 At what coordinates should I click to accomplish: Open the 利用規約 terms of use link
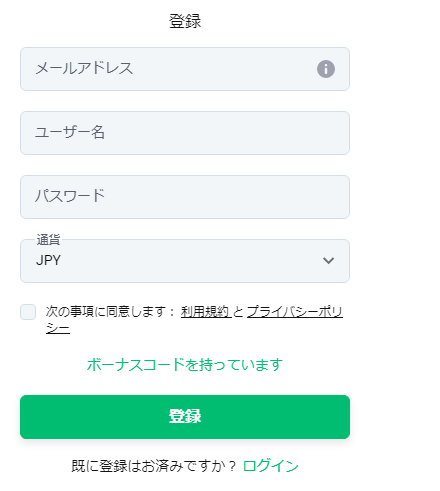tap(206, 312)
